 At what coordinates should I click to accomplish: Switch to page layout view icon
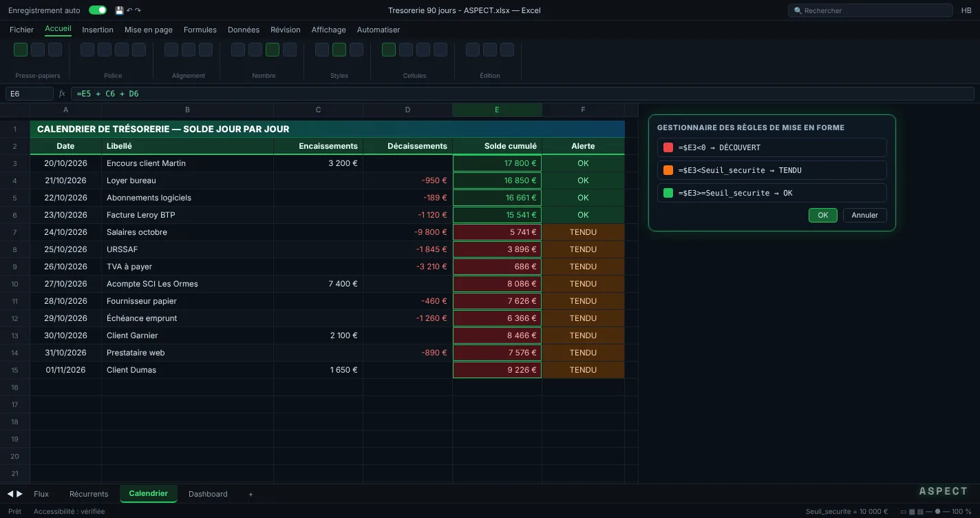913,512
